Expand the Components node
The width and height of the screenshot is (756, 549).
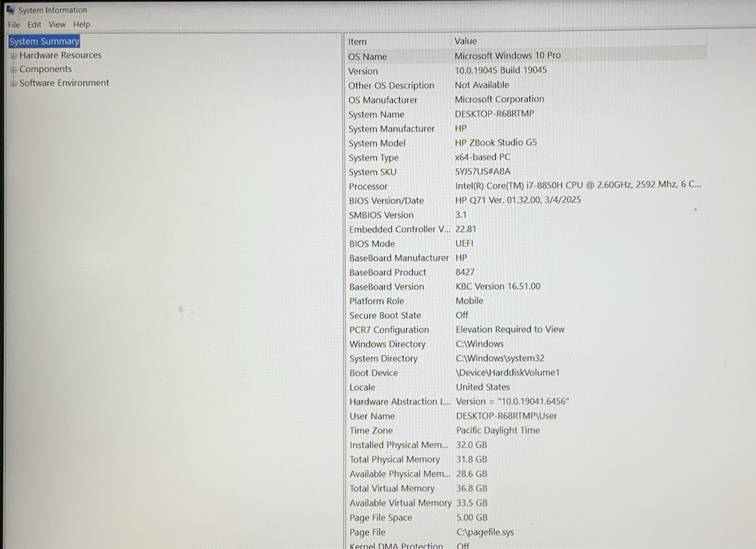click(x=13, y=70)
